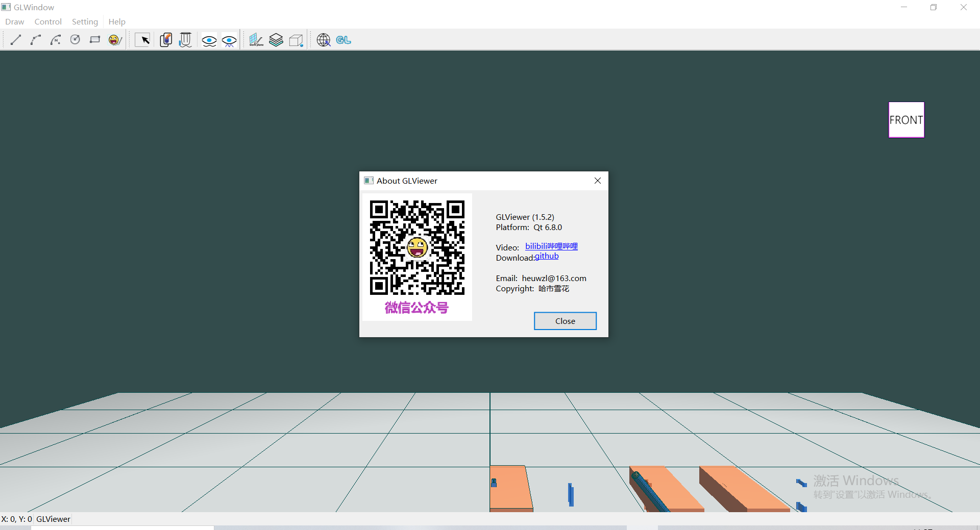
Task: Click the FRONT view cube face
Action: (906, 120)
